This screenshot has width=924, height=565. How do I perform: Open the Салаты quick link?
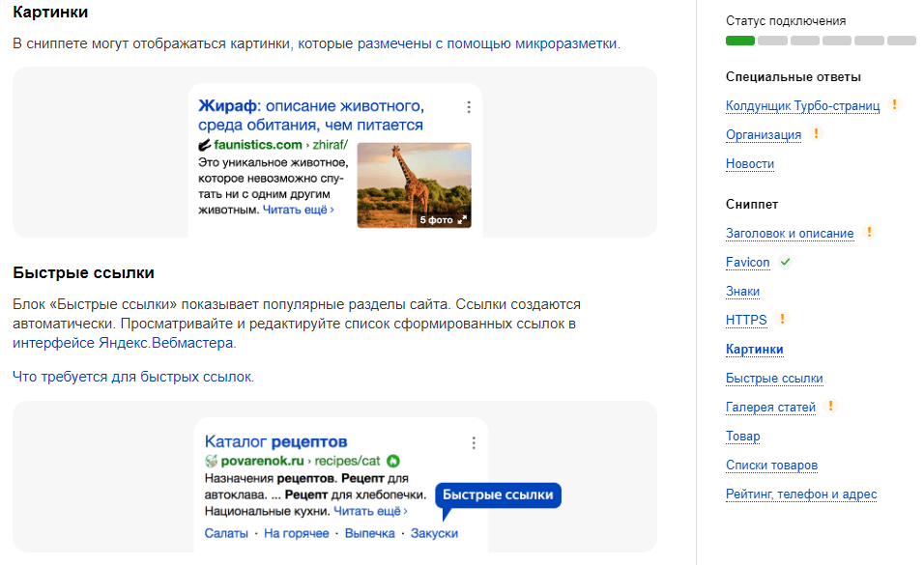226,533
